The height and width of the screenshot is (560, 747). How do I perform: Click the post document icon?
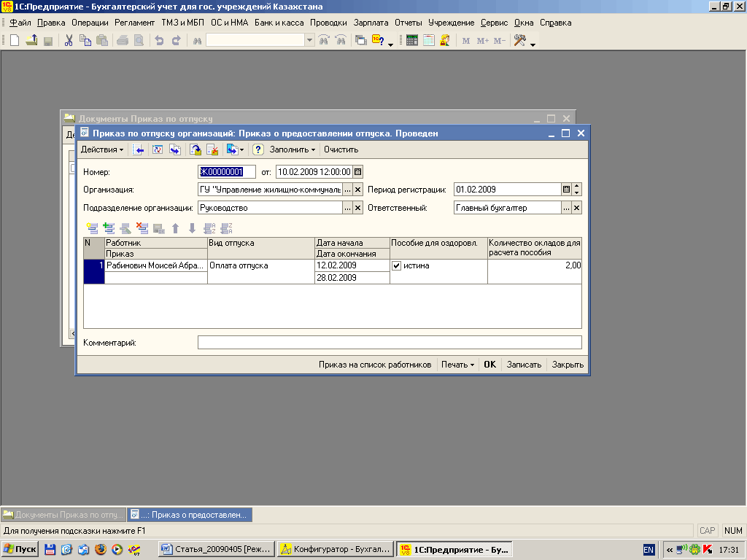[196, 150]
